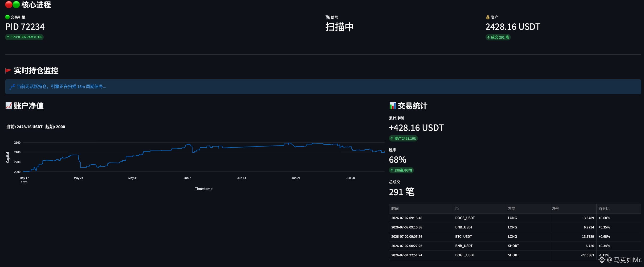Select the 扫描中 signal status

click(340, 27)
